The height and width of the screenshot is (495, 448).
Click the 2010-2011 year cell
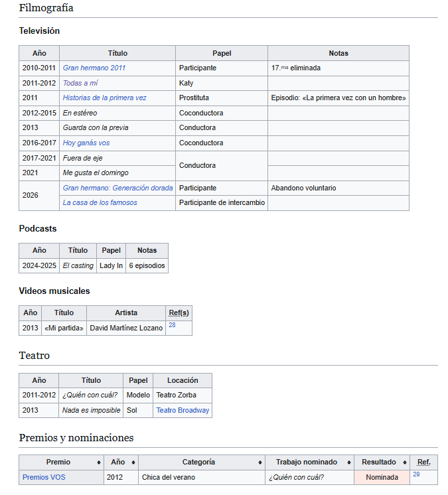39,68
